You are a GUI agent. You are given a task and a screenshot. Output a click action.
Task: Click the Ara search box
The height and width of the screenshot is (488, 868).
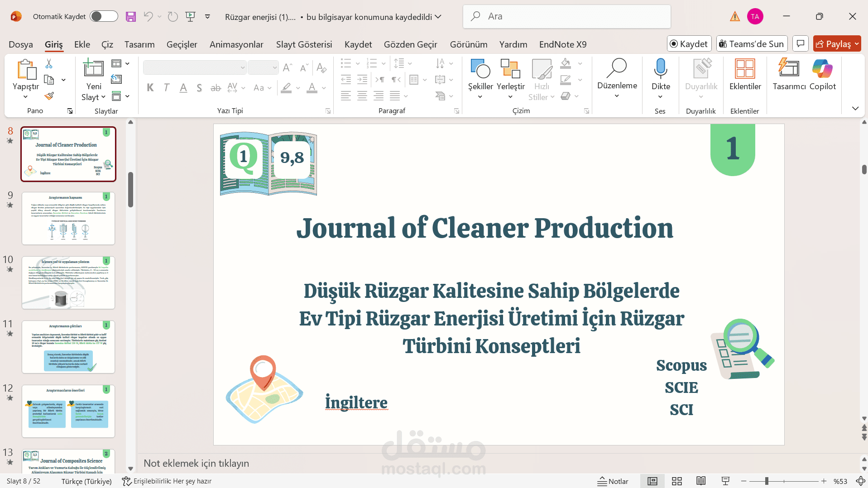566,17
